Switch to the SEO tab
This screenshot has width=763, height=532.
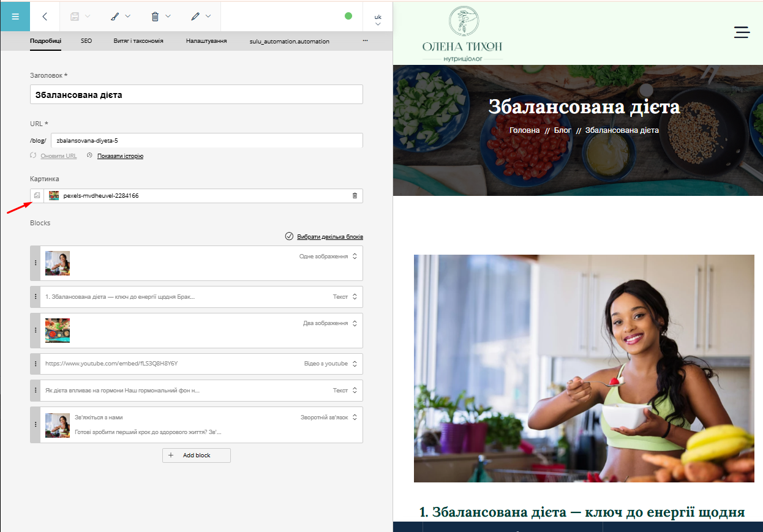click(x=86, y=41)
